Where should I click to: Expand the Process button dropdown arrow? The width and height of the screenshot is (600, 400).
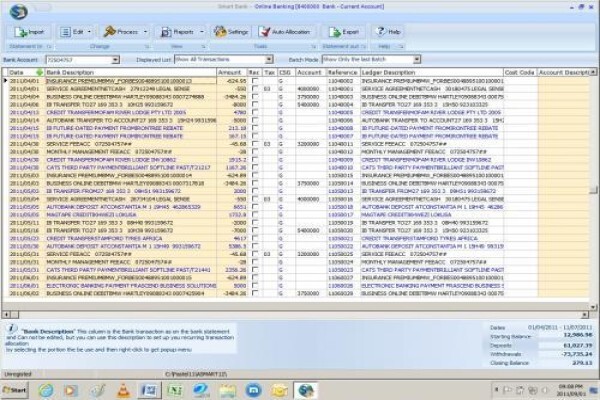145,32
